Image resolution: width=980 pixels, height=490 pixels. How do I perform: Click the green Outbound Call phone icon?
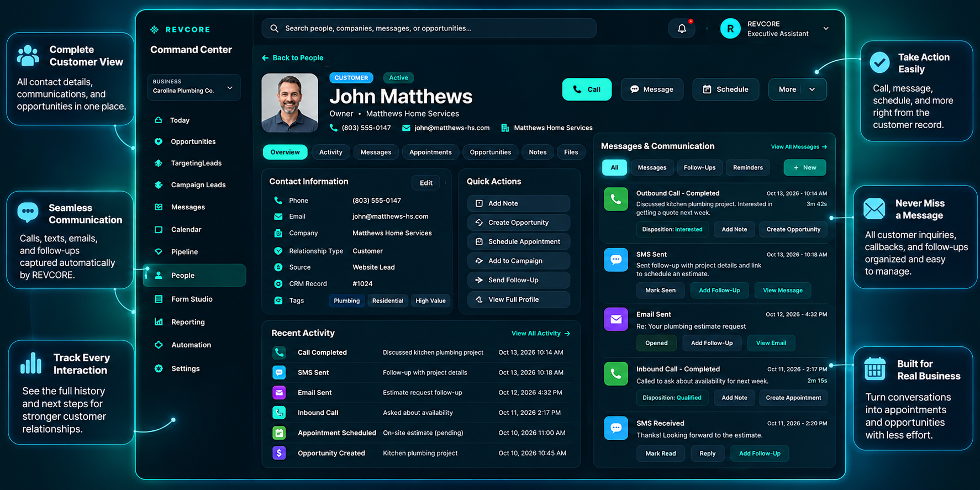616,199
